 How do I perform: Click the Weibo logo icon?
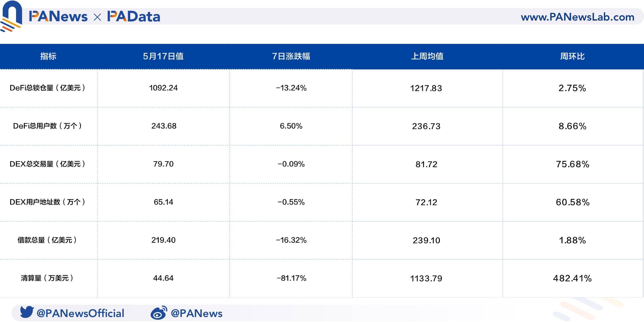159,313
